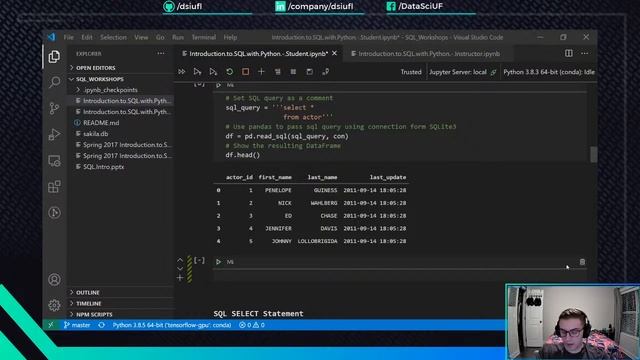Click errors and warnings count in status bar
This screenshot has height=360, width=640.
[252, 325]
